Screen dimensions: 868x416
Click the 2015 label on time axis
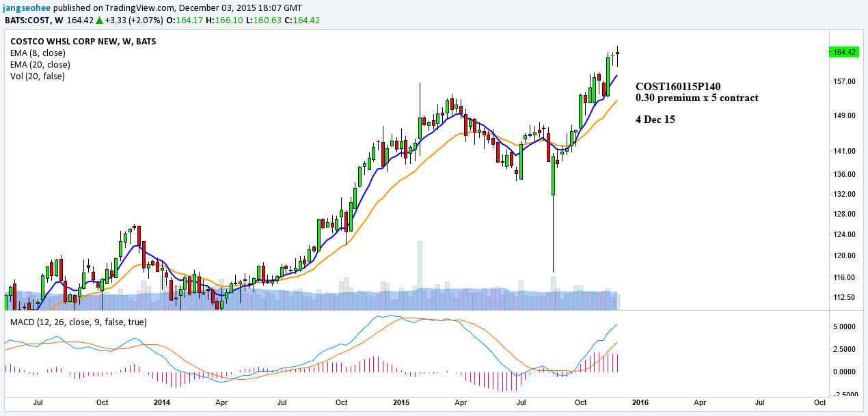point(400,403)
